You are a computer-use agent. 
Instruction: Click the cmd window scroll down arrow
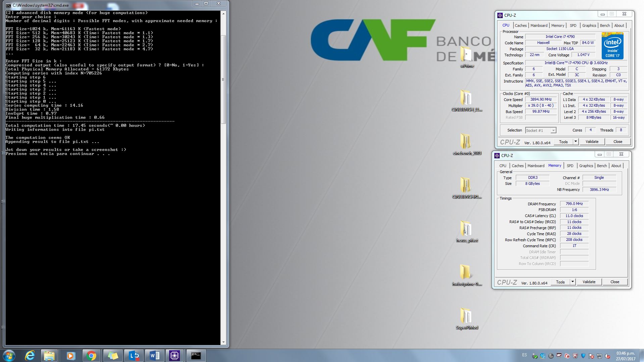(224, 342)
